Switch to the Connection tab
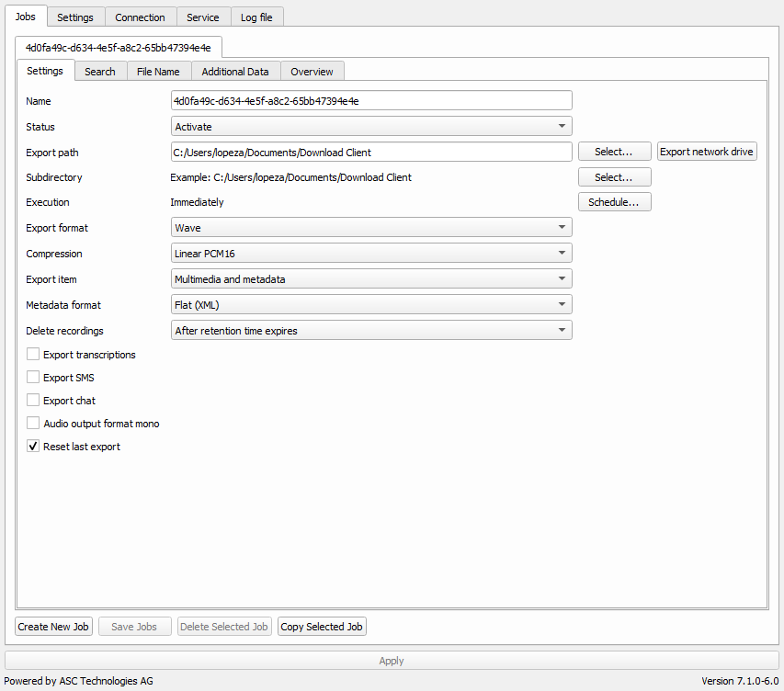 (x=140, y=17)
